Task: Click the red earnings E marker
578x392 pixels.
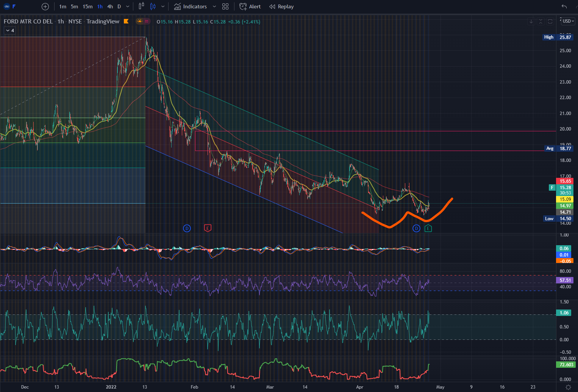Action: pos(207,228)
